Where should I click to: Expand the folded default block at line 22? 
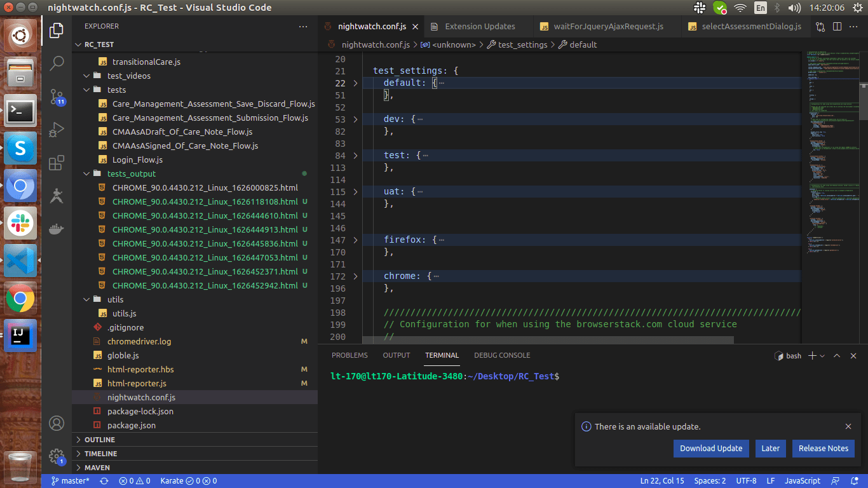355,83
